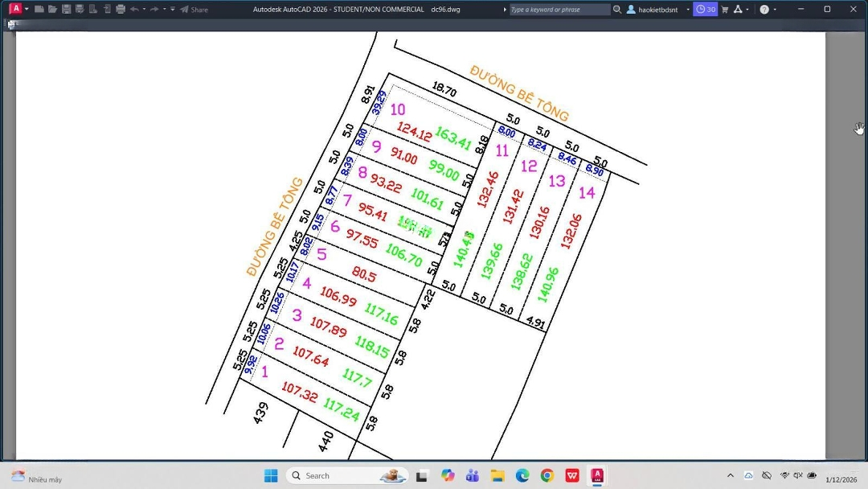Save the drawing with Save icon
The height and width of the screenshot is (489, 868).
point(66,10)
